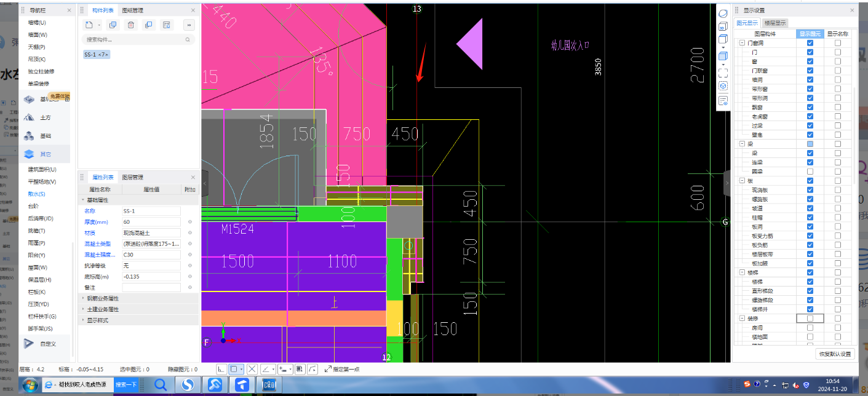Expand the 显示样式 section
868x396 pixels.
(83, 320)
